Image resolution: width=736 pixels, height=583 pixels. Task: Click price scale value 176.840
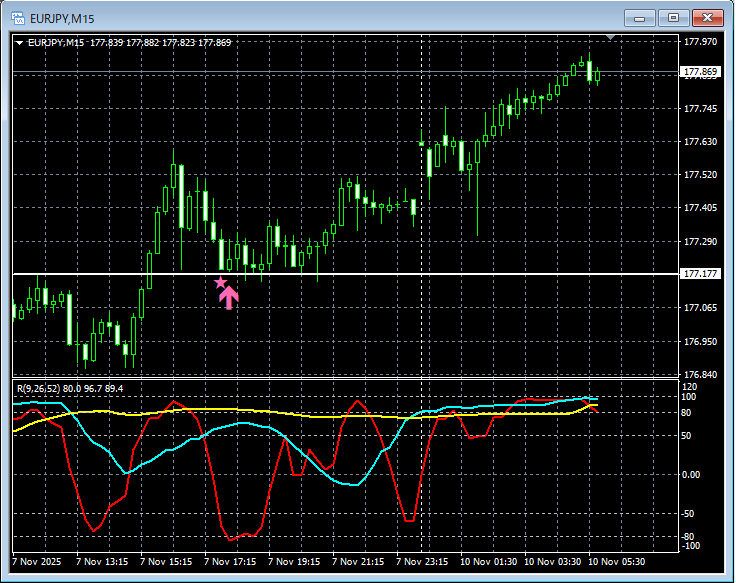point(700,375)
